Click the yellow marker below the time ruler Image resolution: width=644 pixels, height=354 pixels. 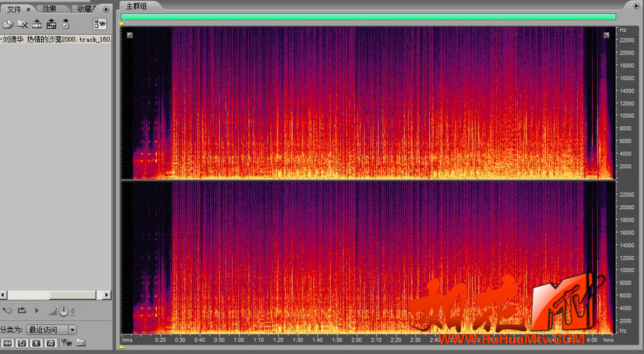click(x=121, y=347)
